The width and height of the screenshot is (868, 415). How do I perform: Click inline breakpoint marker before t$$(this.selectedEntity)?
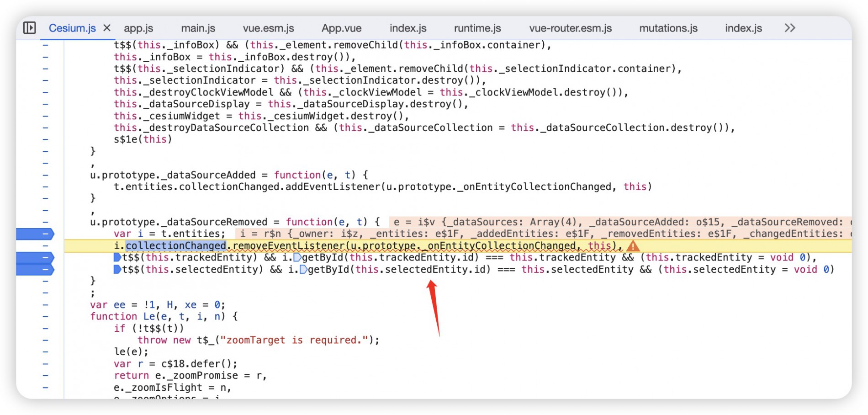tap(117, 269)
